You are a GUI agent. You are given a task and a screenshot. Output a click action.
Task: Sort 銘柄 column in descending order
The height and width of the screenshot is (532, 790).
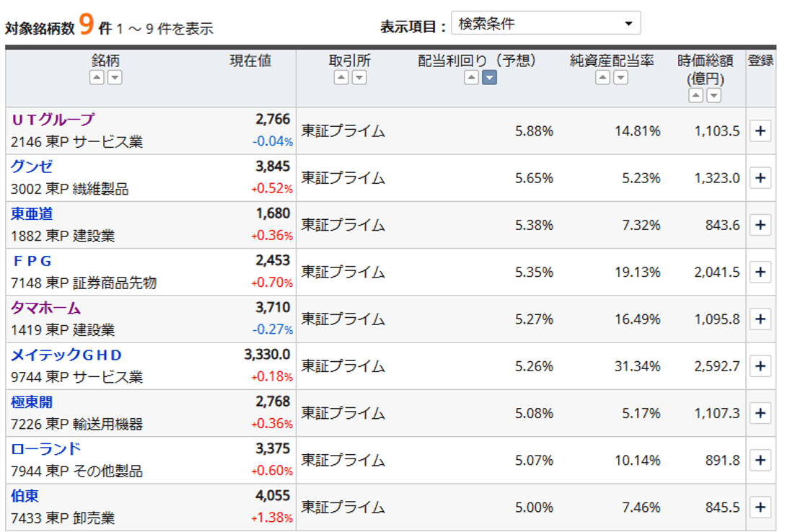[115, 78]
